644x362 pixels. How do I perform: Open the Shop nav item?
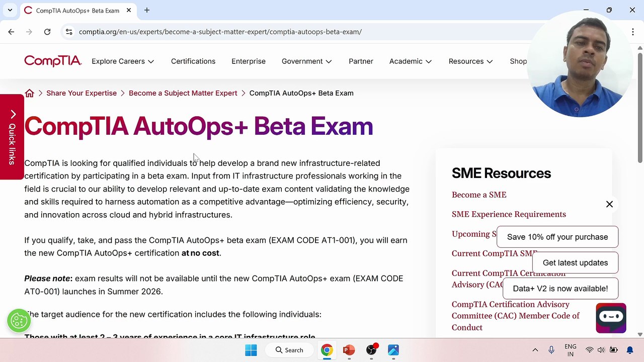pos(518,61)
